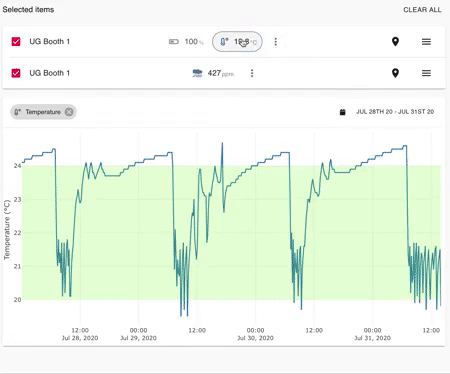Image resolution: width=450 pixels, height=374 pixels.
Task: Click the temperature peak on Jul 29 afternoon
Action: tap(222, 143)
